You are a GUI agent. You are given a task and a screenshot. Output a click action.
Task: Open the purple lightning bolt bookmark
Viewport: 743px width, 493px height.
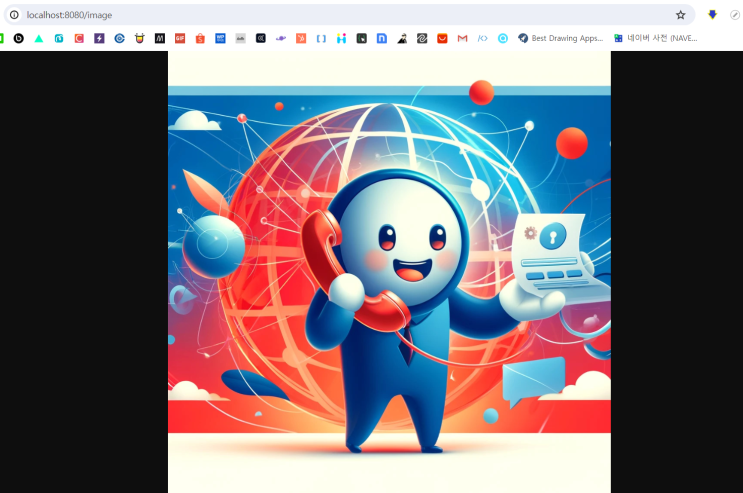(99, 38)
